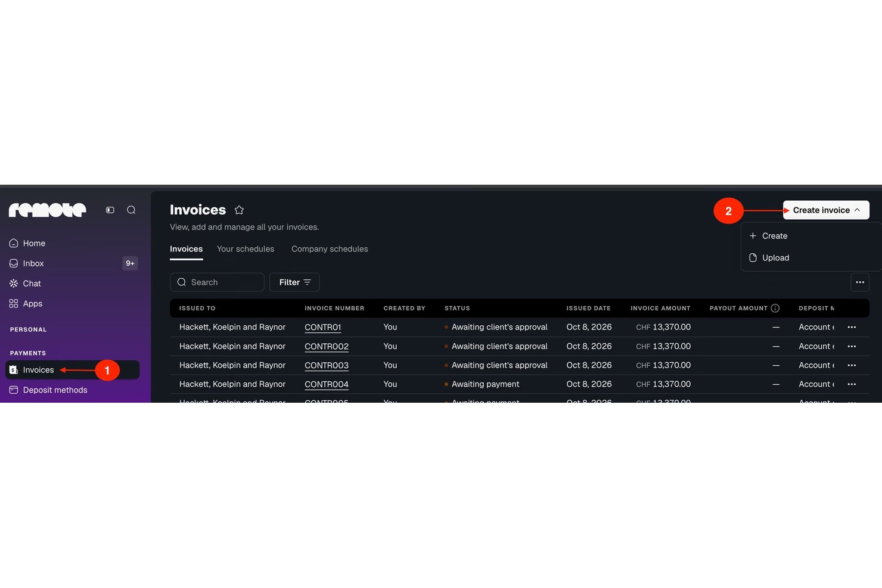Switch to the Your schedules tab
The width and height of the screenshot is (882, 588).
(x=246, y=249)
